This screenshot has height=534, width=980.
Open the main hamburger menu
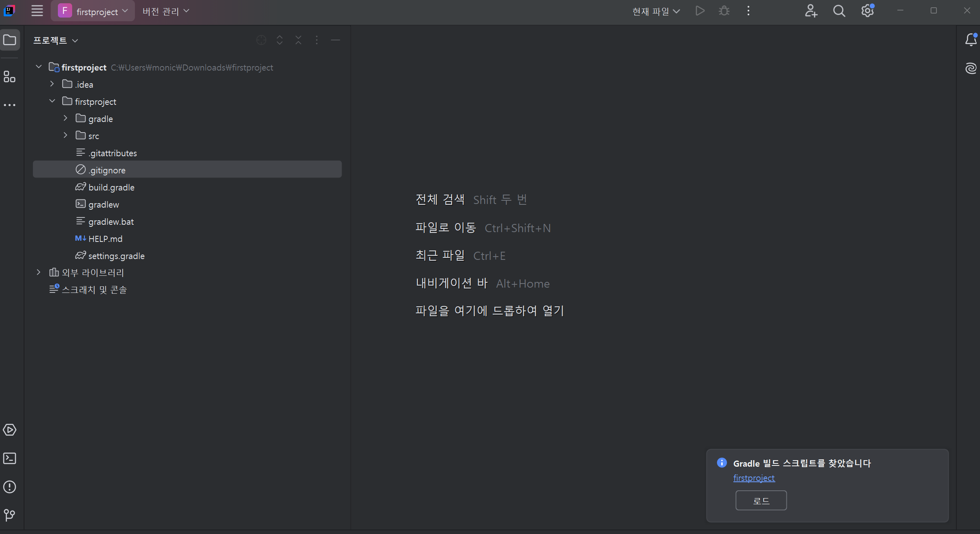coord(37,11)
